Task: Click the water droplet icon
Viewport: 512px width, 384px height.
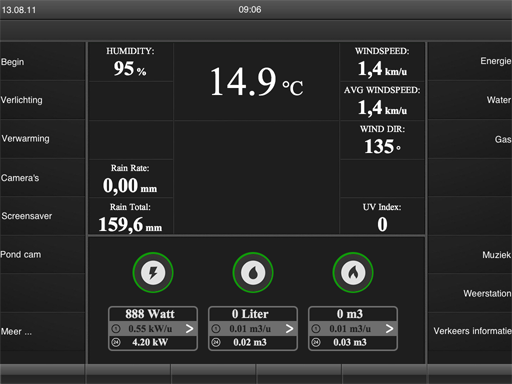Action: (x=253, y=273)
